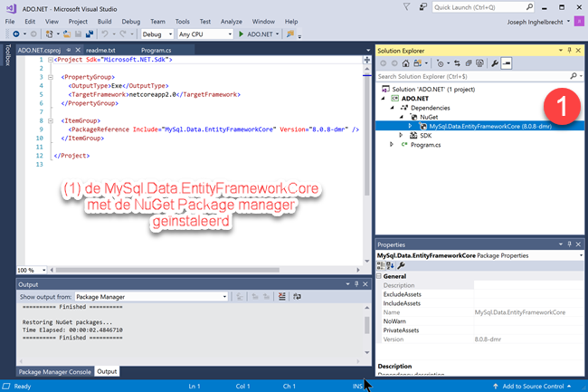
Task: Click the Find in Files toolbar icon
Action: [290, 34]
